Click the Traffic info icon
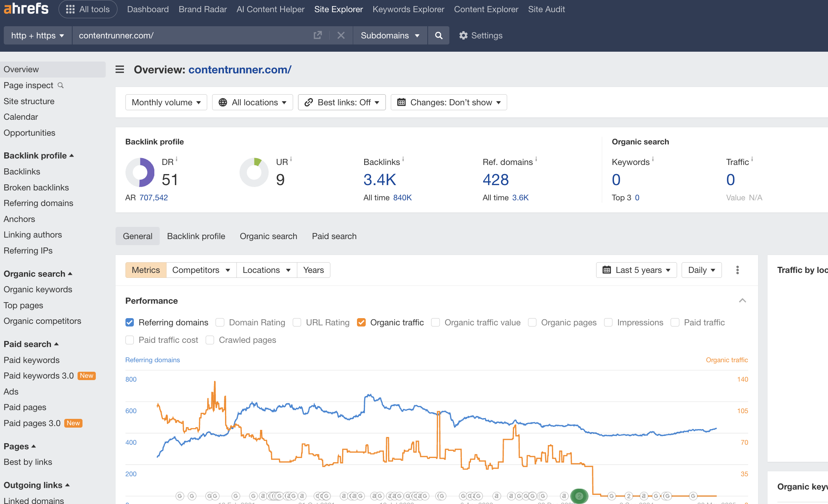 pos(752,159)
